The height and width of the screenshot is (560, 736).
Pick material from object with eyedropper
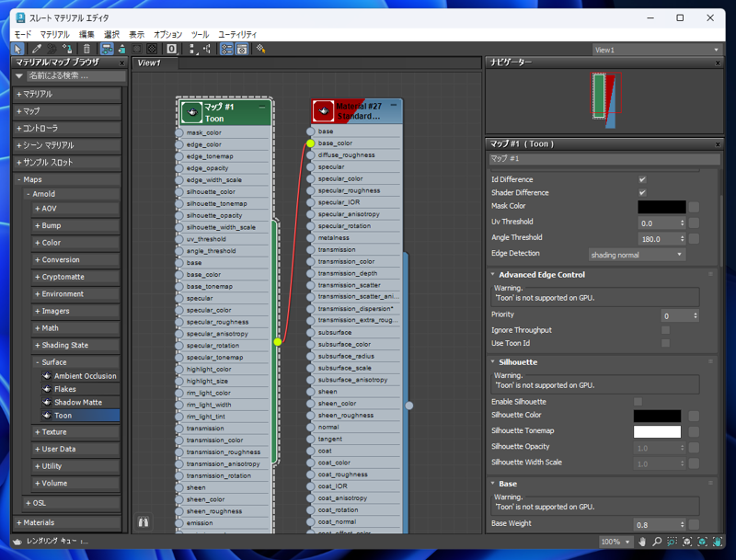(37, 49)
